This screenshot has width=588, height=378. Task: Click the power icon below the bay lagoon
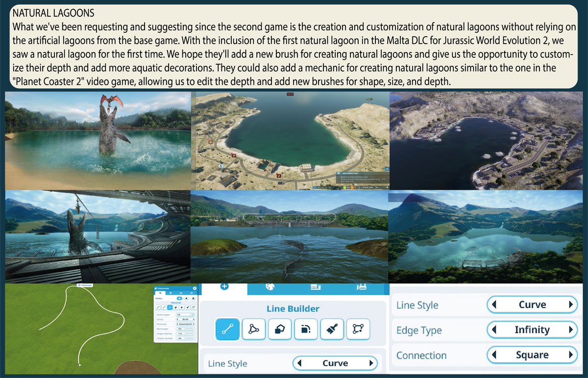[x=279, y=176]
